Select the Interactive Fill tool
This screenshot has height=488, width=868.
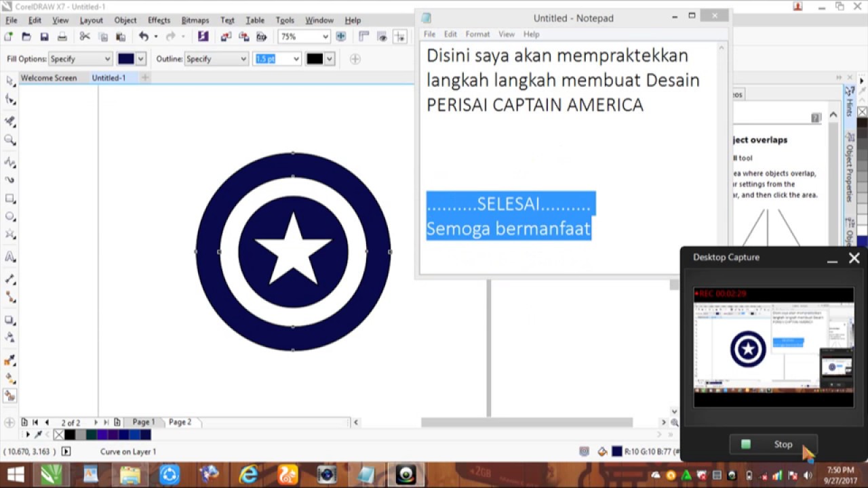10,378
